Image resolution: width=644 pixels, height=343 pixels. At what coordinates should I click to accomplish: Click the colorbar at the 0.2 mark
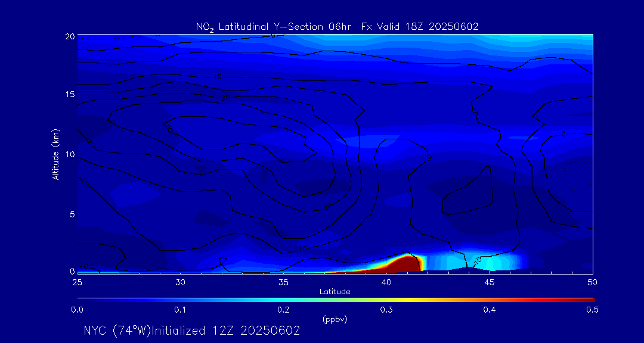point(284,298)
